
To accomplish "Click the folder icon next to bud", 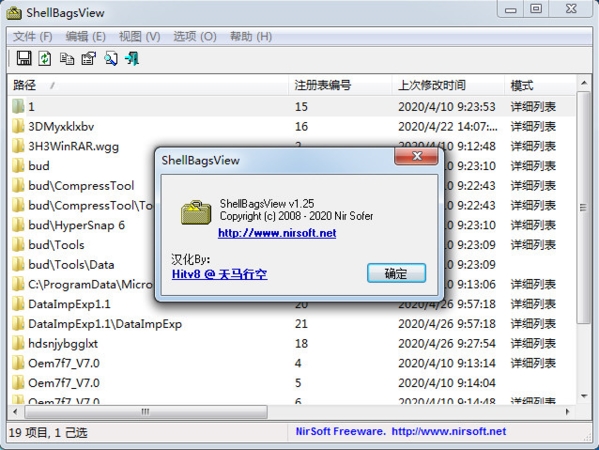I will [18, 165].
